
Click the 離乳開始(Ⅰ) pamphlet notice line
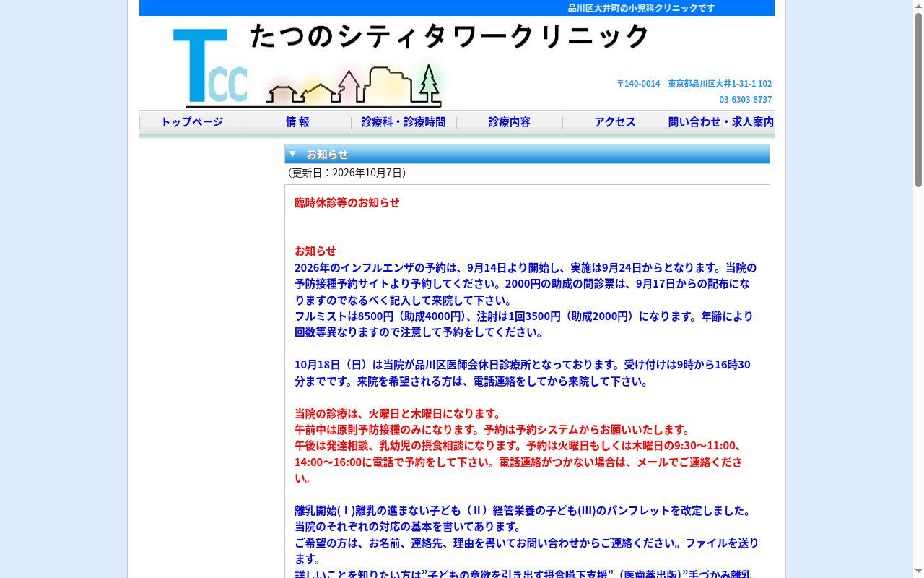click(523, 510)
